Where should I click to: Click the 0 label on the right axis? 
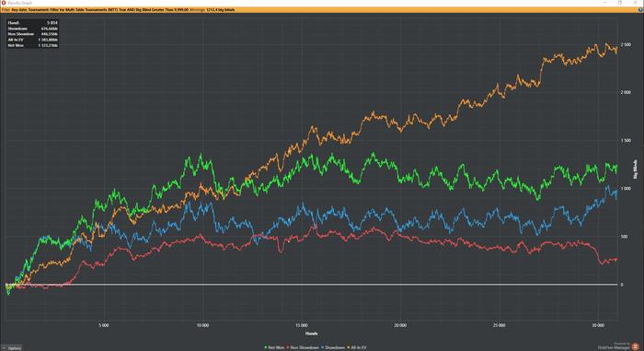(622, 285)
